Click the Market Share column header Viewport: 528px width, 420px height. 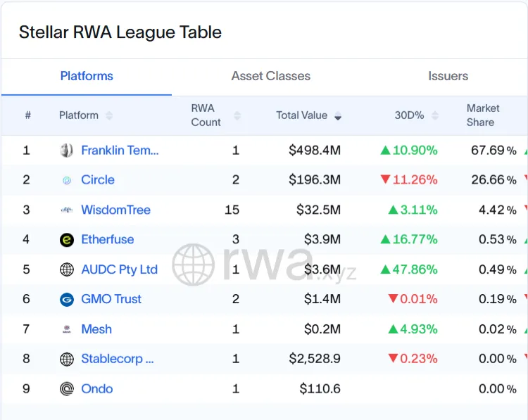tap(483, 115)
